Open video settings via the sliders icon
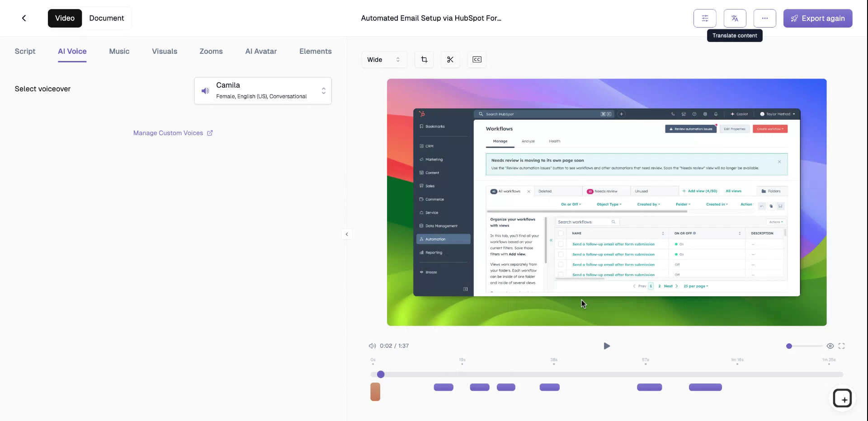The height and width of the screenshot is (421, 868). coord(705,18)
